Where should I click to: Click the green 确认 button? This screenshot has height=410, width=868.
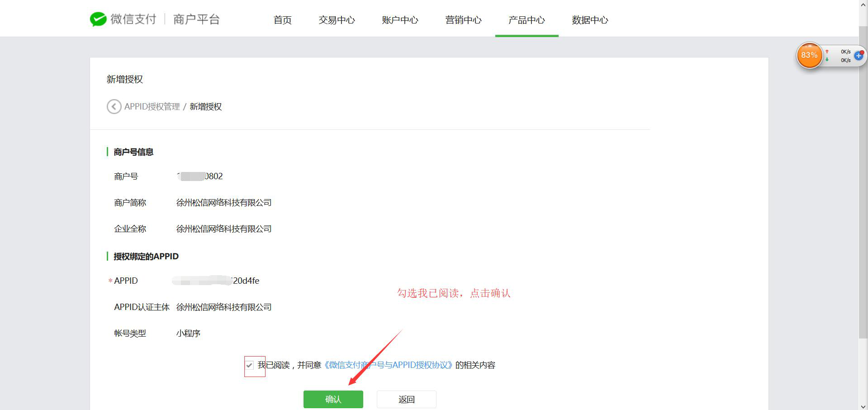(x=333, y=399)
